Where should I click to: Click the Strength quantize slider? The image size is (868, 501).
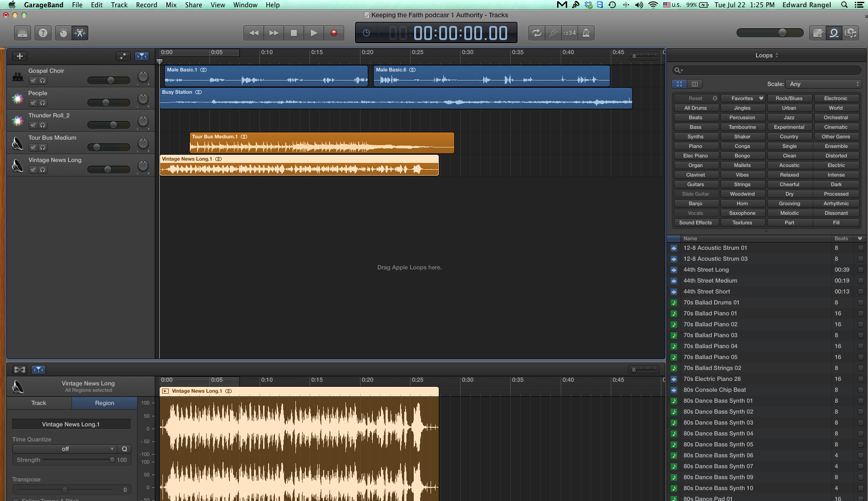coord(78,460)
